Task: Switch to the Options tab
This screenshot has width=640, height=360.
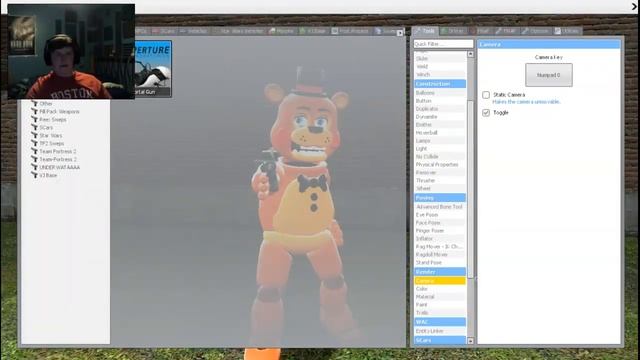Action: click(x=536, y=31)
